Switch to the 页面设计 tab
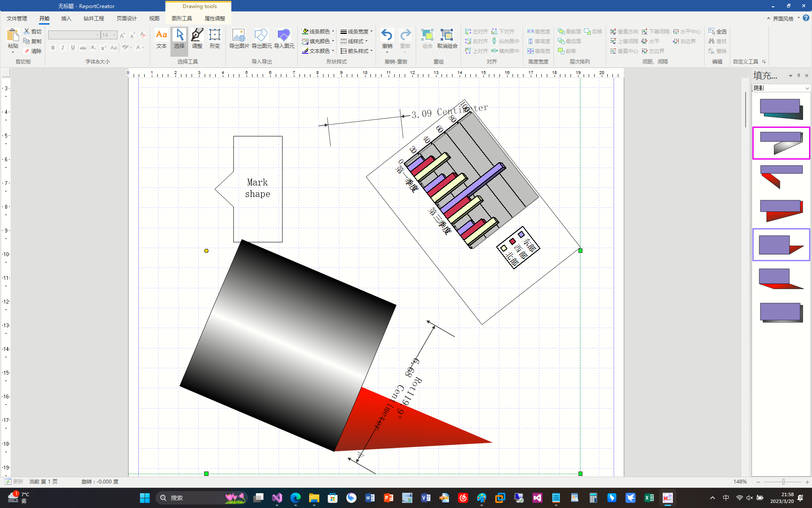This screenshot has width=812, height=508. tap(126, 18)
